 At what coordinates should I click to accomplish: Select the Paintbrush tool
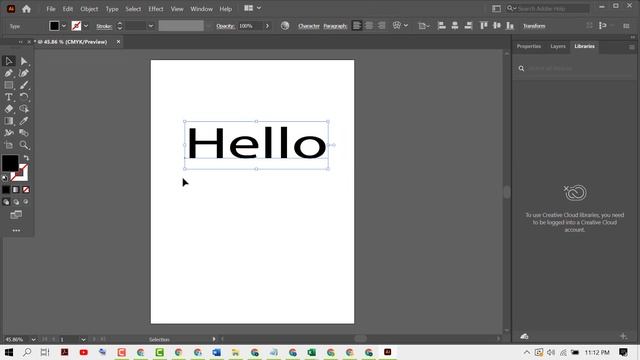[x=24, y=85]
